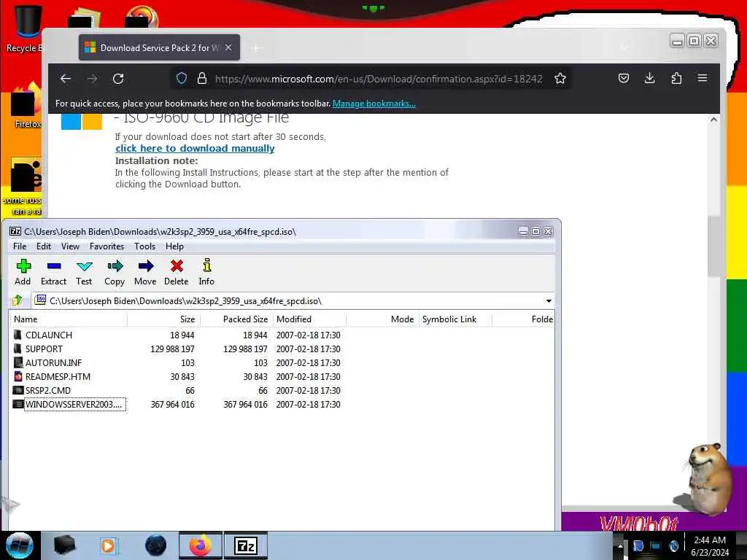Click the Firefox URL address bar

coord(379,79)
